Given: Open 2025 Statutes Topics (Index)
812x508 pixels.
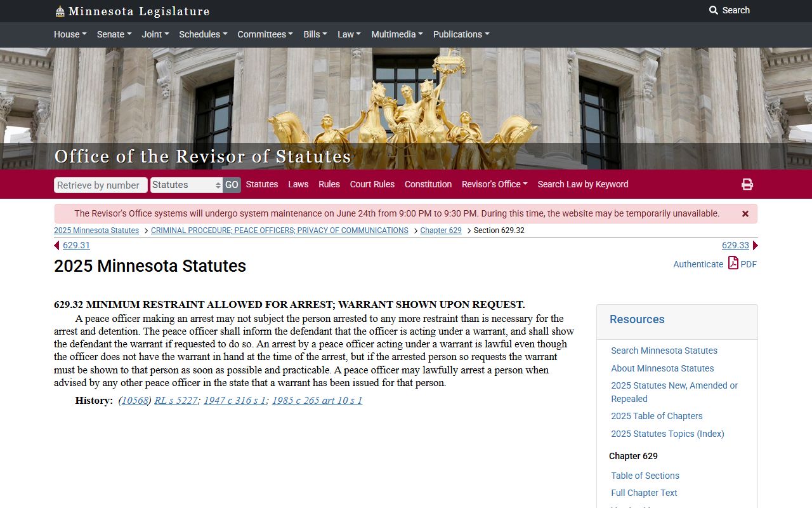Looking at the screenshot, I should pyautogui.click(x=667, y=434).
